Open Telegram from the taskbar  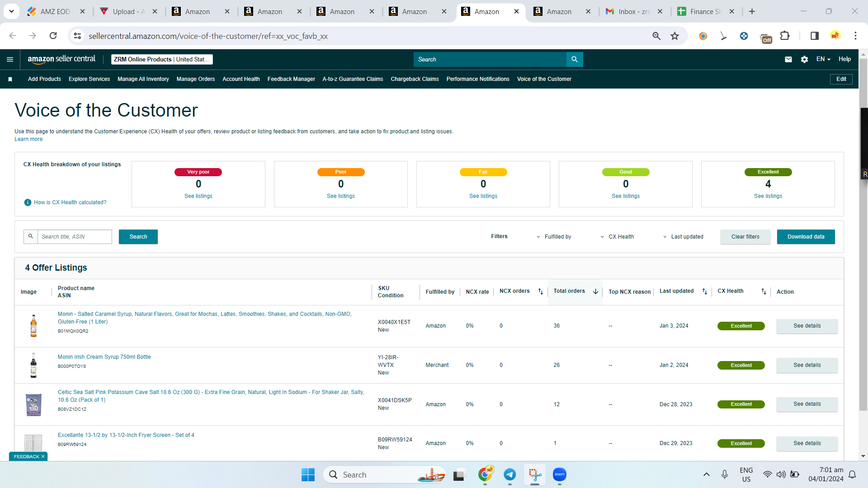pyautogui.click(x=510, y=474)
